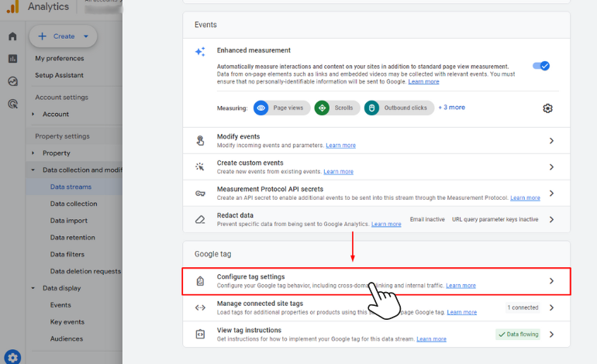This screenshot has height=364, width=597.
Task: Click Learn more under Configure tag settings
Action: (461, 285)
